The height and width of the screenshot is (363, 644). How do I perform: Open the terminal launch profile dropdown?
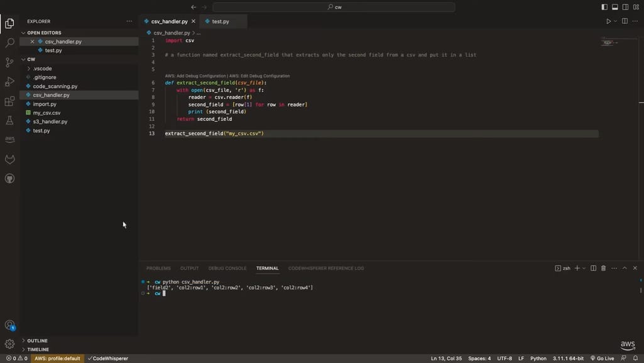pos(584,268)
